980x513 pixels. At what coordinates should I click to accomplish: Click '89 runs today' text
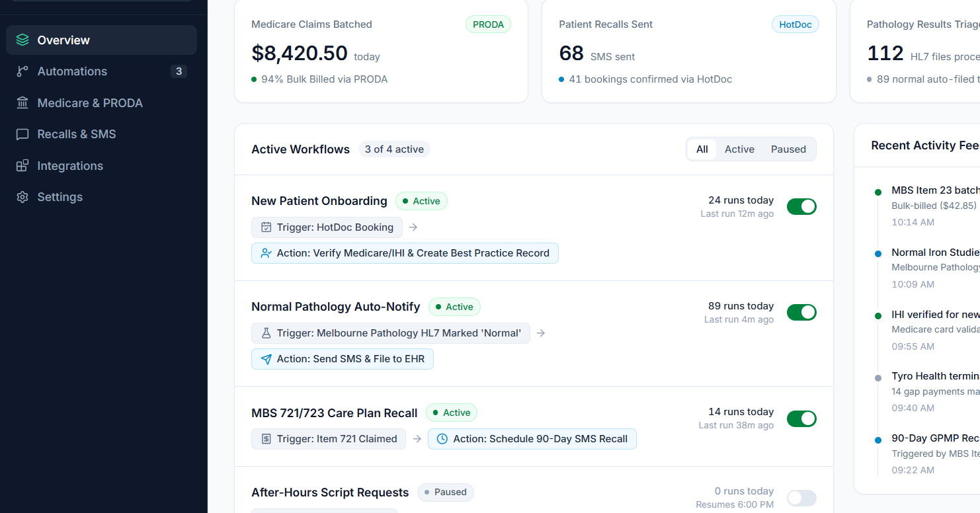[x=741, y=306]
